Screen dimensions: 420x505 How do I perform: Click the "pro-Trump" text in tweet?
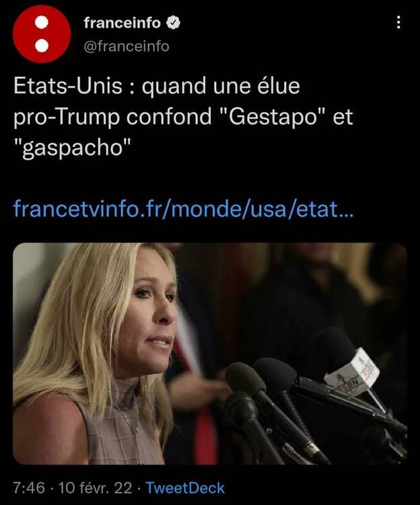click(67, 117)
